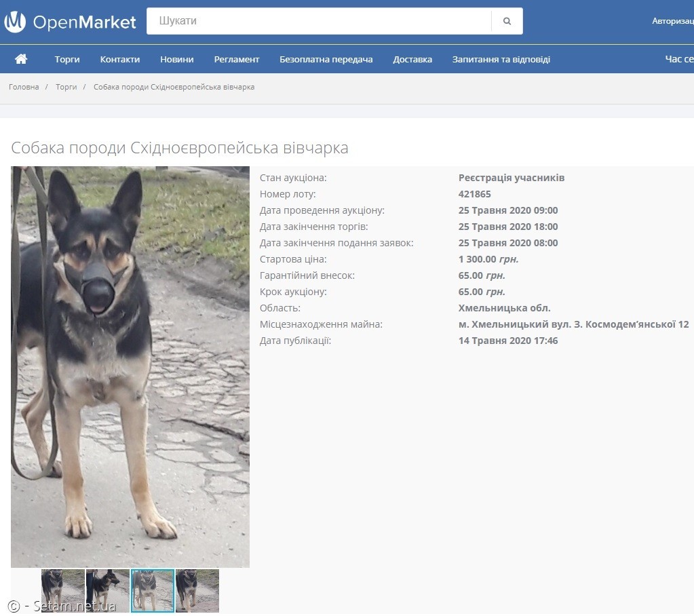Select the highlighted third dog thumbnail
Viewport: 694px width, 616px height.
152,591
